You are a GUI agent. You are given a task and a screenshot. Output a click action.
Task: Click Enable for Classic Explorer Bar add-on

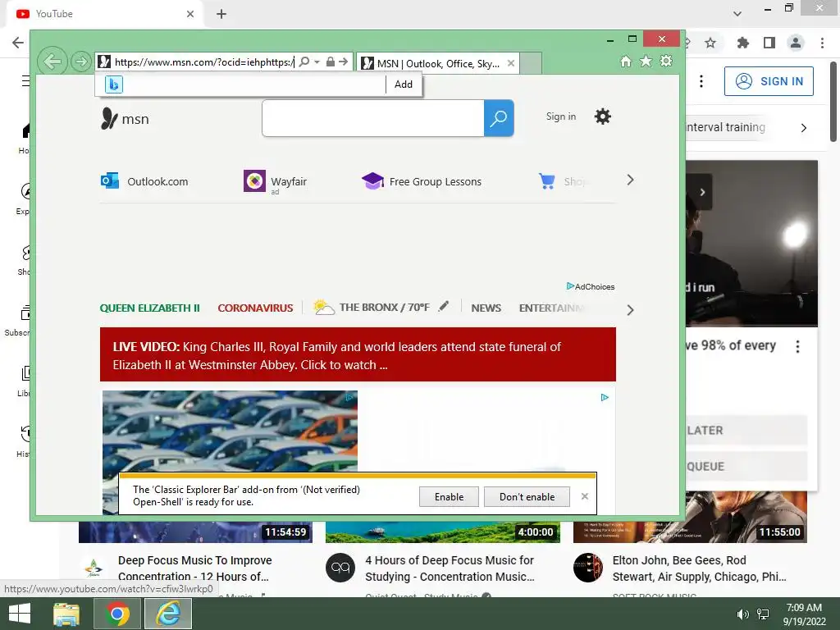coord(449,496)
